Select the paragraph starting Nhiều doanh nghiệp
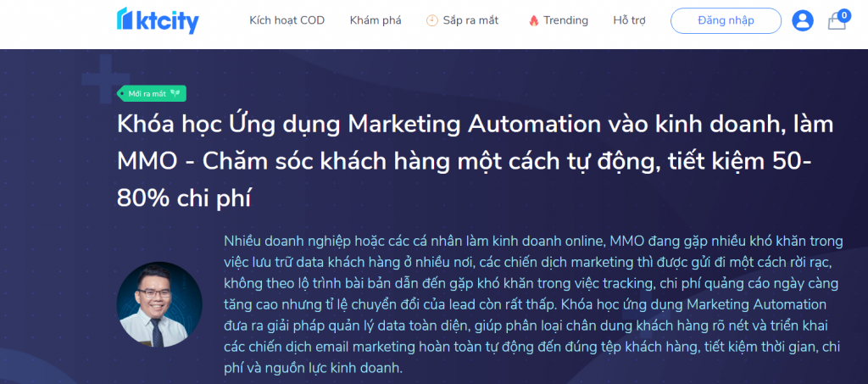The height and width of the screenshot is (384, 868). click(x=534, y=304)
